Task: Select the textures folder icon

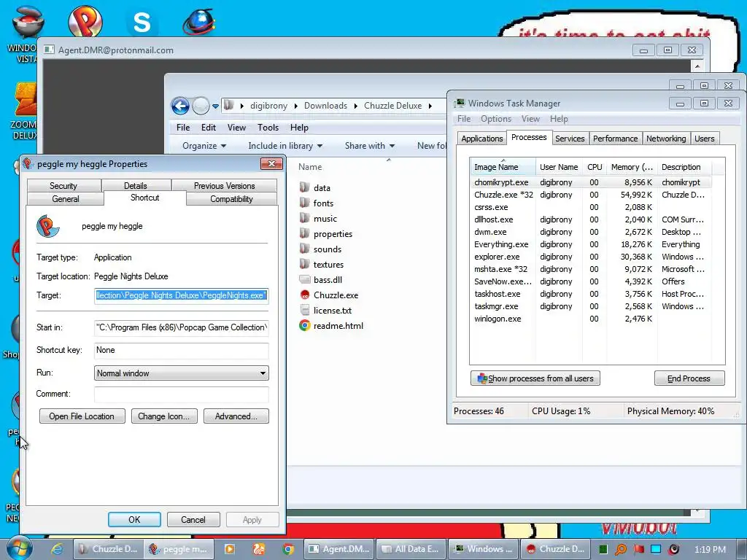Action: 305,264
